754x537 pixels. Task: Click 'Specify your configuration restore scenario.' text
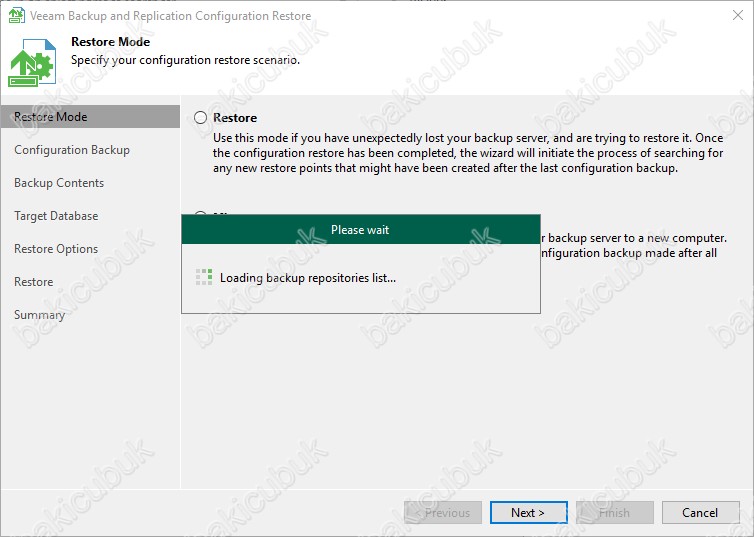click(x=186, y=60)
